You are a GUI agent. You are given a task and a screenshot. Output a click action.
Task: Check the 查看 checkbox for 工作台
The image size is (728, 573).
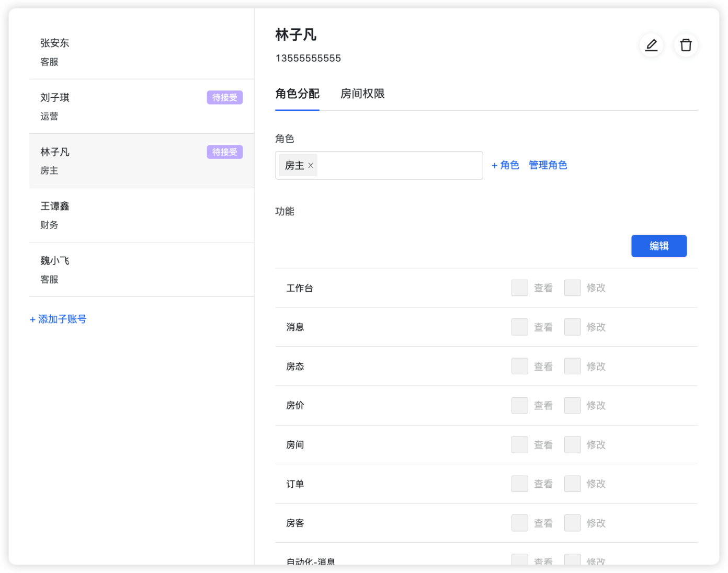point(519,288)
